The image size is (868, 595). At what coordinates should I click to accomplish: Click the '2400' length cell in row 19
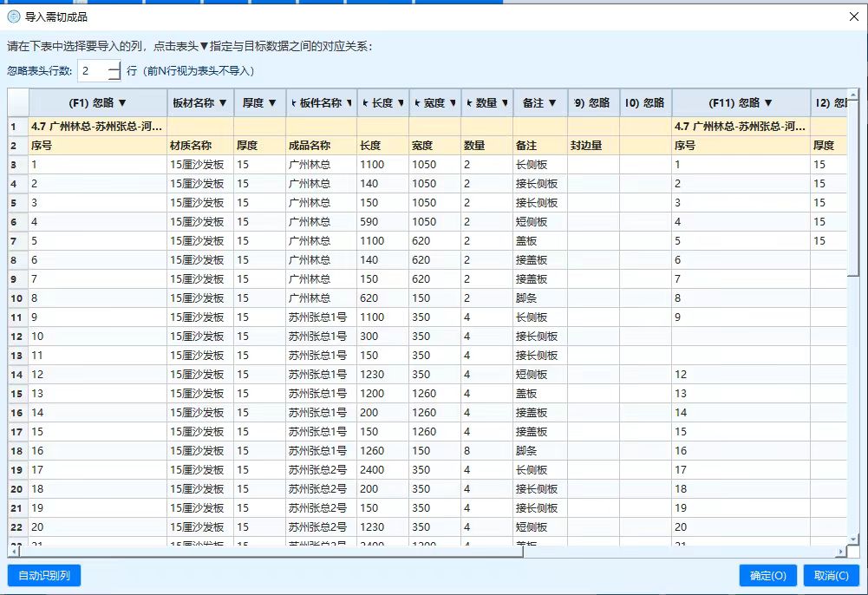tap(383, 470)
